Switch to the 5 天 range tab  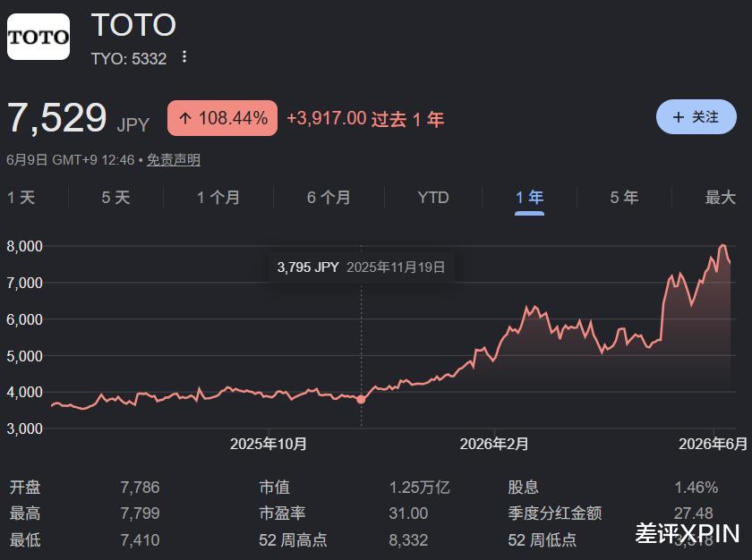click(115, 198)
